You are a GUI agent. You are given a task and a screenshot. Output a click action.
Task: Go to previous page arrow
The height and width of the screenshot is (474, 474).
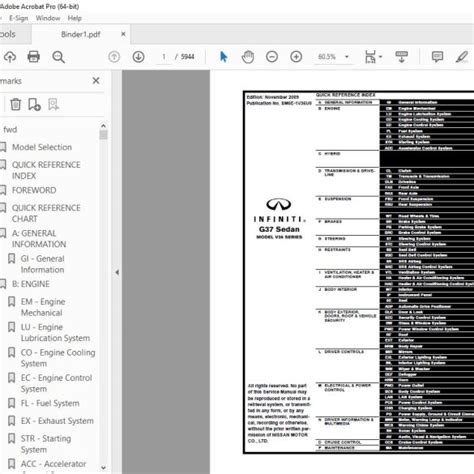(x=114, y=57)
